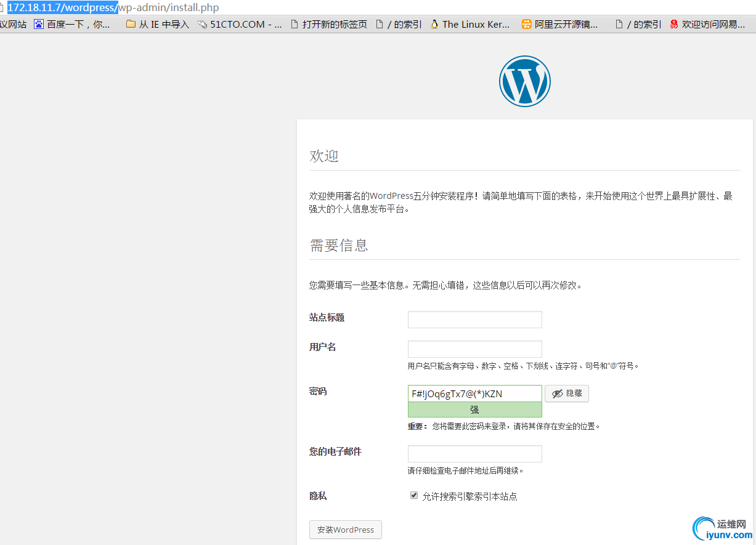Screen dimensions: 756x545
Task: Toggle password visibility with 隐藏 button
Action: 567,394
